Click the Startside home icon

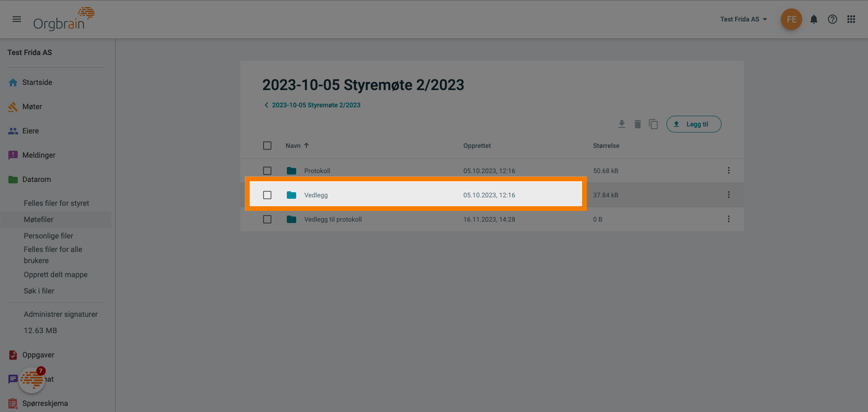coord(13,83)
